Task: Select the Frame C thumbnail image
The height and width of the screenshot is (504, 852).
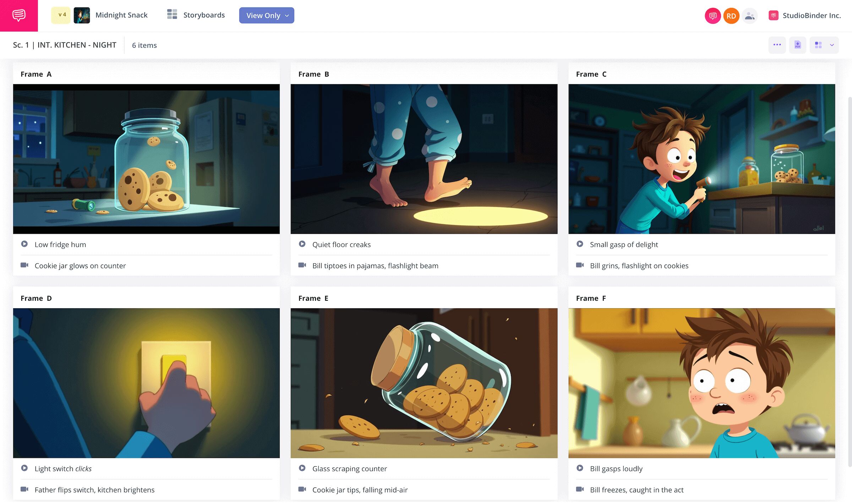Action: (x=701, y=159)
